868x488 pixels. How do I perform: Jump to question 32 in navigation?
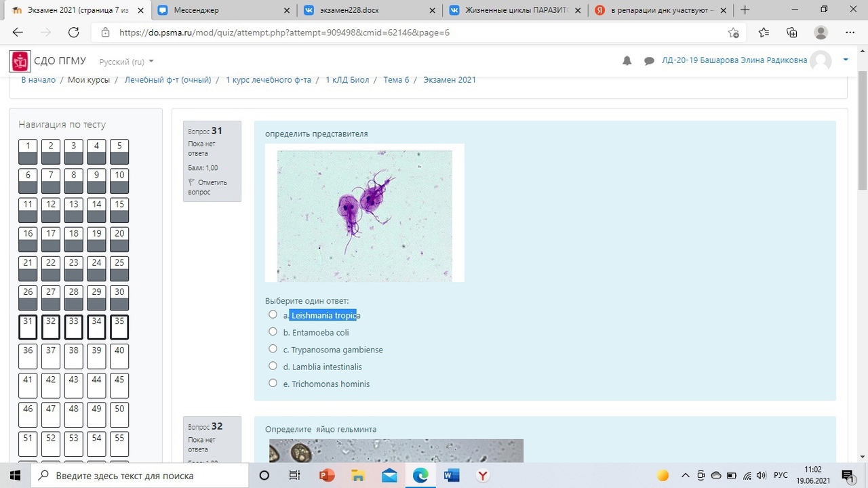[51, 327]
